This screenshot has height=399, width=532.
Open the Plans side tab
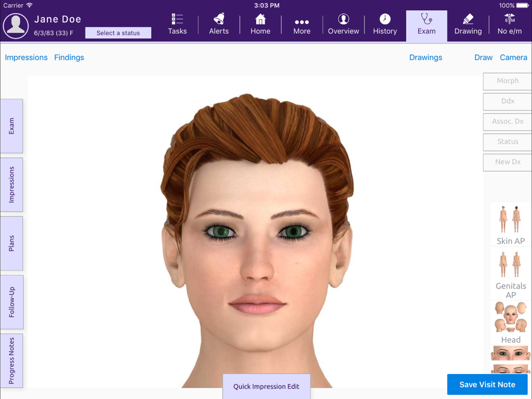coord(11,243)
